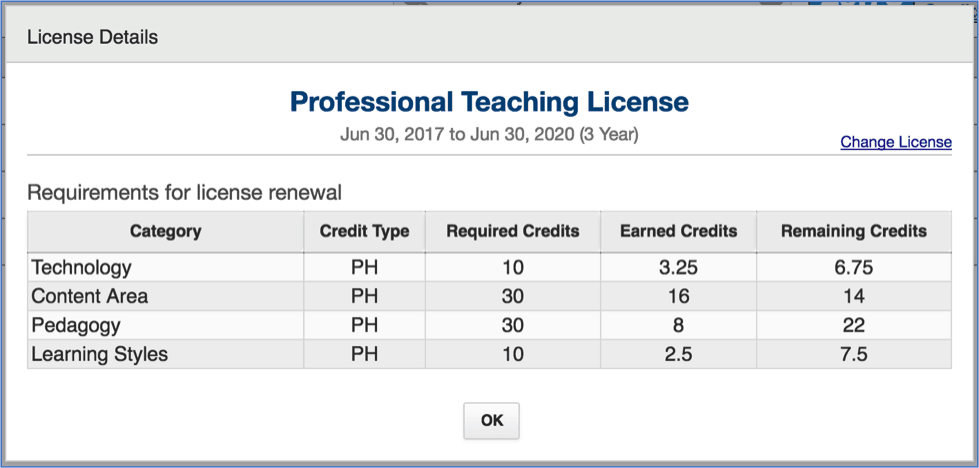The height and width of the screenshot is (468, 979).
Task: Select the 2.5 earned credits cell
Action: pos(678,354)
